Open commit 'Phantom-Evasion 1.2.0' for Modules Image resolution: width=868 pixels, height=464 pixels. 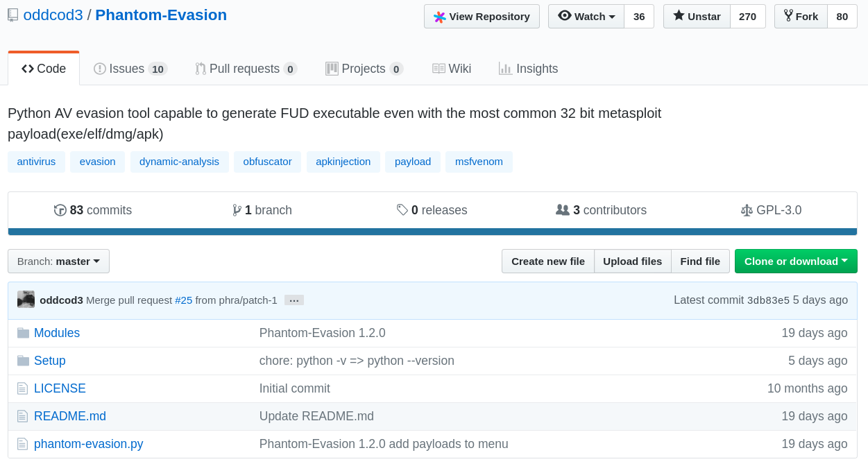(323, 333)
